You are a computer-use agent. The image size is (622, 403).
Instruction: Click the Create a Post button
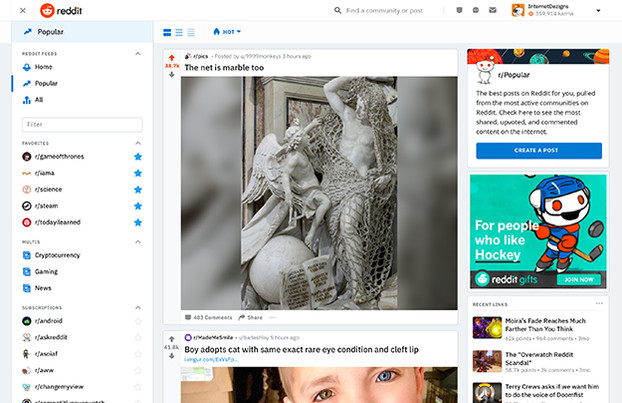[539, 150]
